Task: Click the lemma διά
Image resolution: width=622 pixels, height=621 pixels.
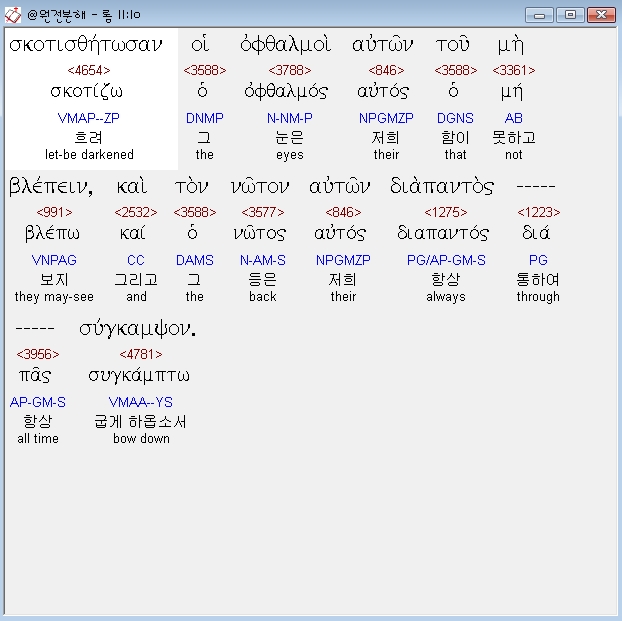Action: click(x=536, y=233)
